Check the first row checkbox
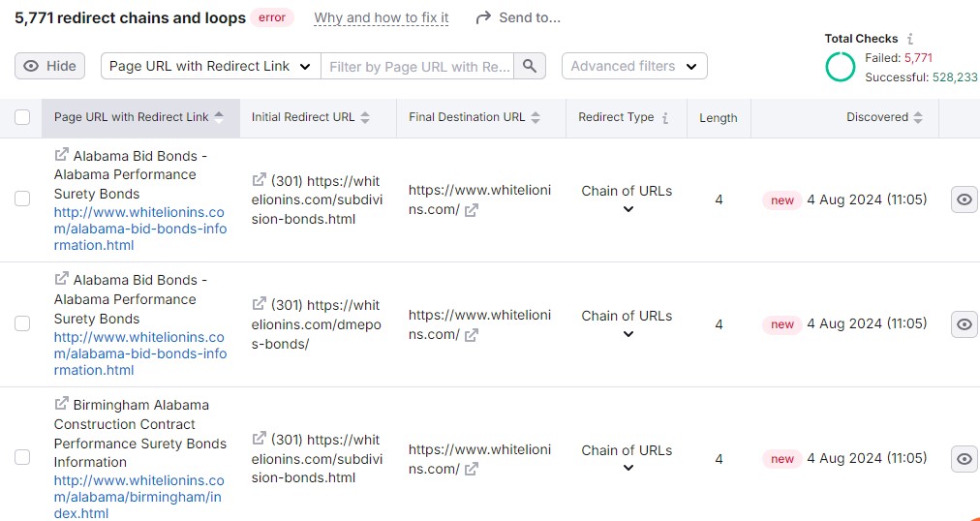Screen dimensions: 980x521 (x=22, y=199)
